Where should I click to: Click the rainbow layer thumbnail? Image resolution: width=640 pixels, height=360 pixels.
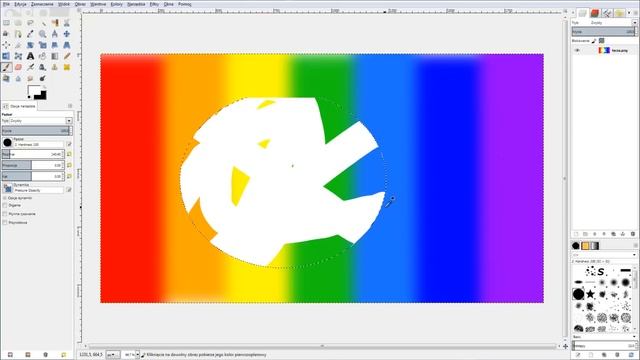[604, 50]
